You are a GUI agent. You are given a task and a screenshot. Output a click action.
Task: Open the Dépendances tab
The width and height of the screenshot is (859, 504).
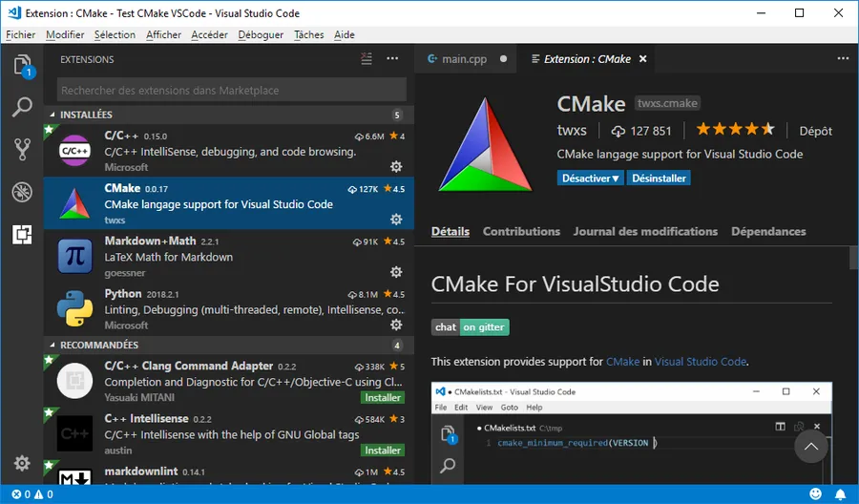(x=768, y=231)
